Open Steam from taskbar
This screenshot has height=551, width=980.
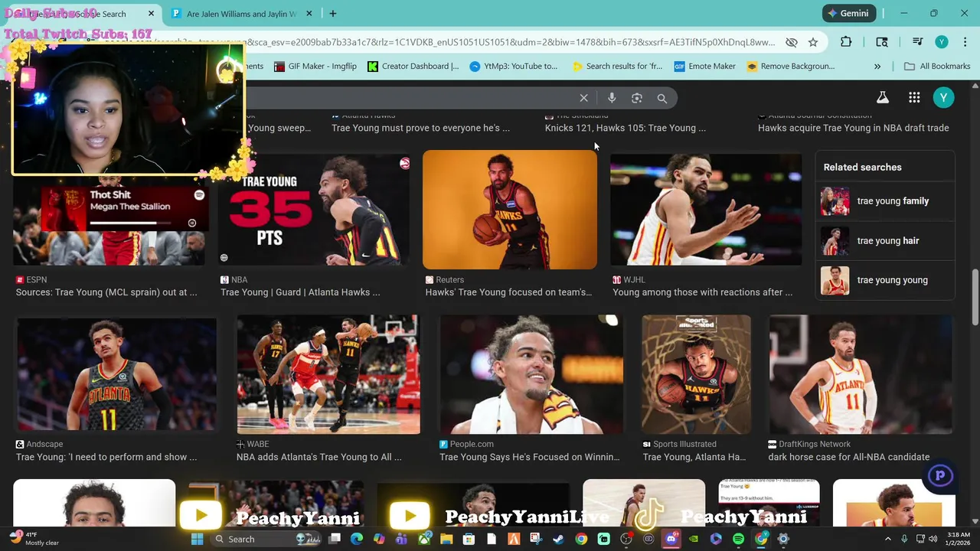(558, 540)
